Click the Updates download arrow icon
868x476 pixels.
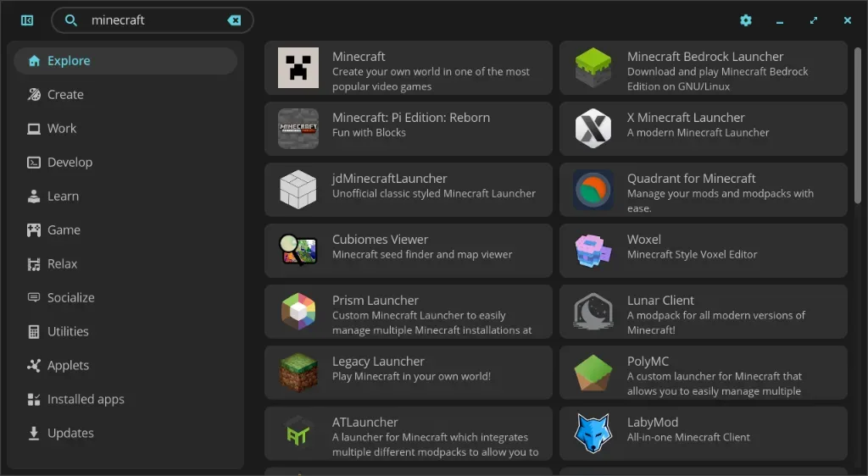[x=34, y=433]
